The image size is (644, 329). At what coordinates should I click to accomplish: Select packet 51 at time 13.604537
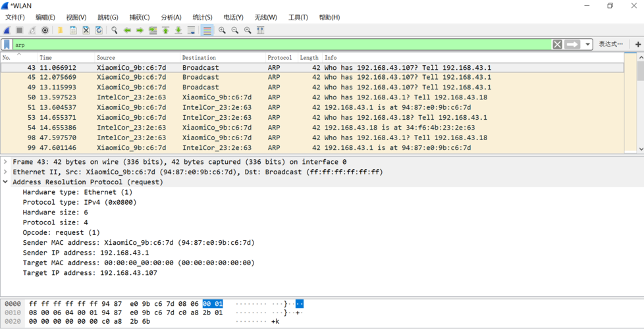pyautogui.click(x=312, y=107)
